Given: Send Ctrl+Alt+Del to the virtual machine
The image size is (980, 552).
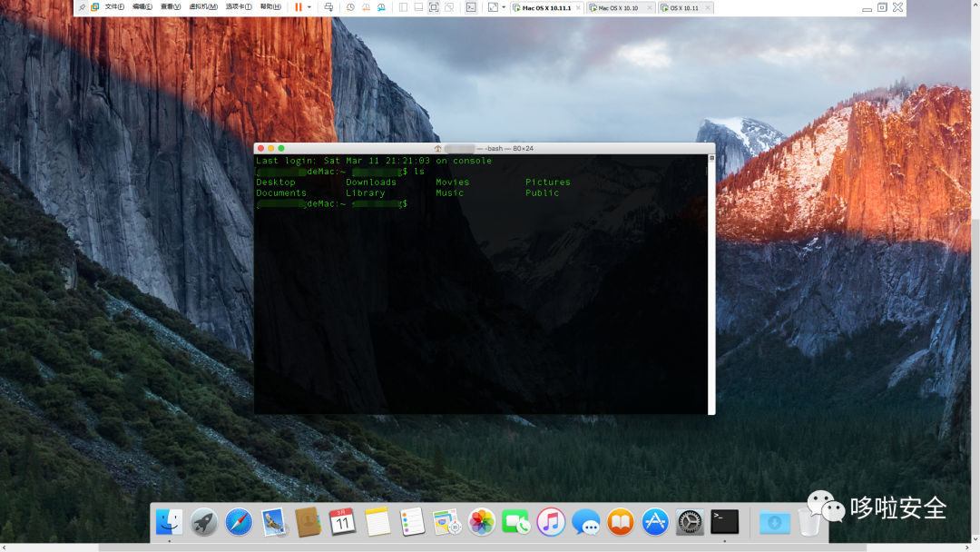Looking at the screenshot, I should pos(328,7).
